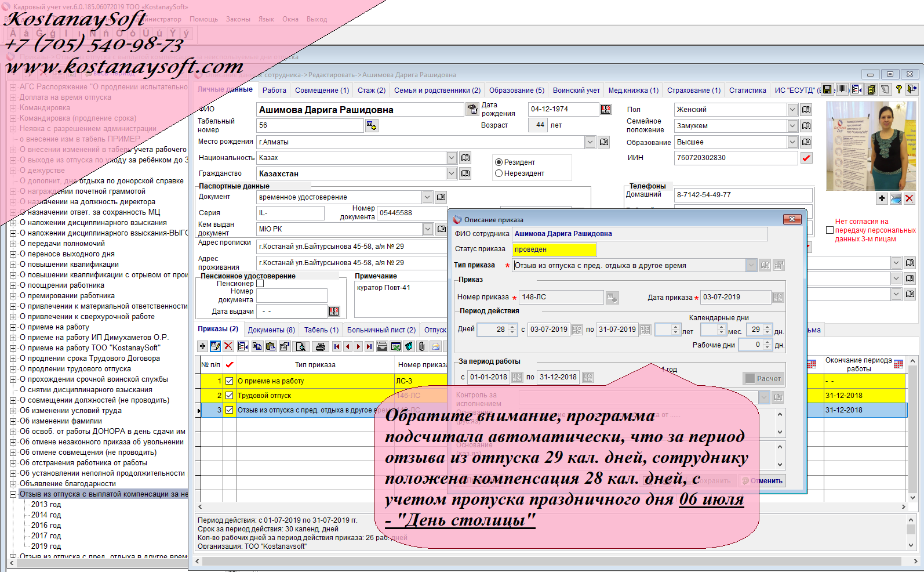Screen dimensions: 924x572
Task: Print orders with printer icon
Action: [321, 346]
